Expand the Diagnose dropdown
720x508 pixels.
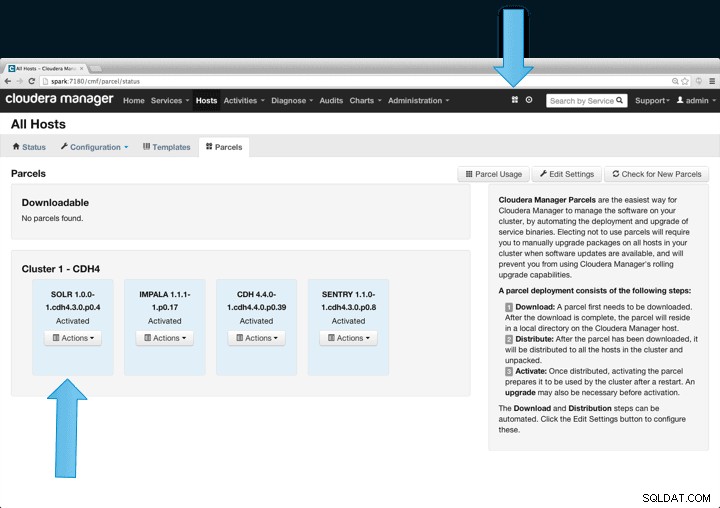tap(292, 101)
